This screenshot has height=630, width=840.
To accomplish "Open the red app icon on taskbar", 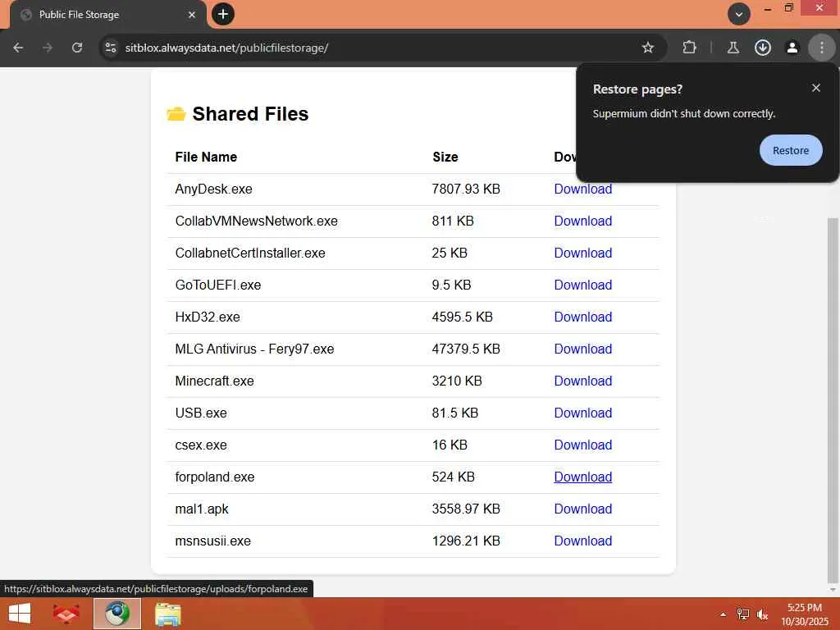I will 66,614.
